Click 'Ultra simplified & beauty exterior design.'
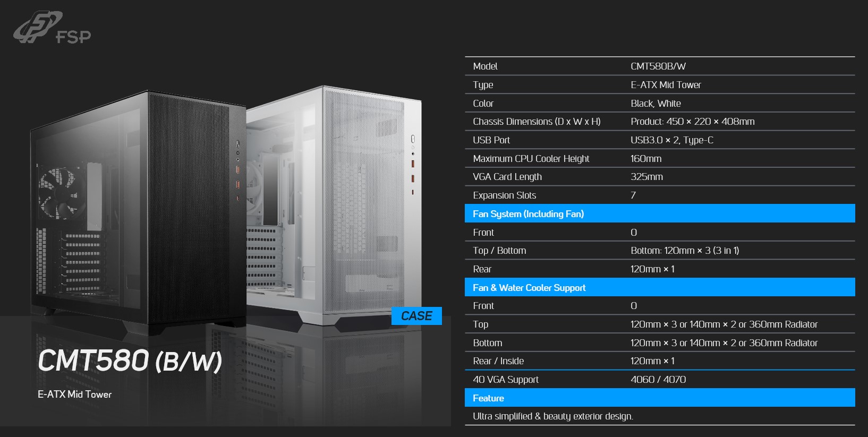Image resolution: width=868 pixels, height=437 pixels. [553, 416]
